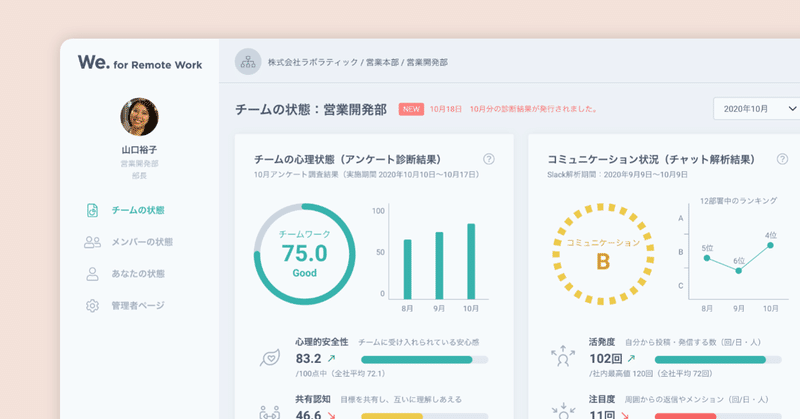This screenshot has width=800, height=419.
Task: Click downward trend arrow beside 46.6
Action: (x=332, y=415)
